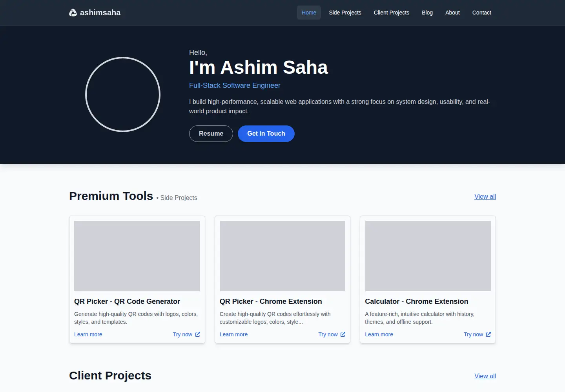Learn more about QR Code Generator
The width and height of the screenshot is (565, 392).
pyautogui.click(x=88, y=334)
